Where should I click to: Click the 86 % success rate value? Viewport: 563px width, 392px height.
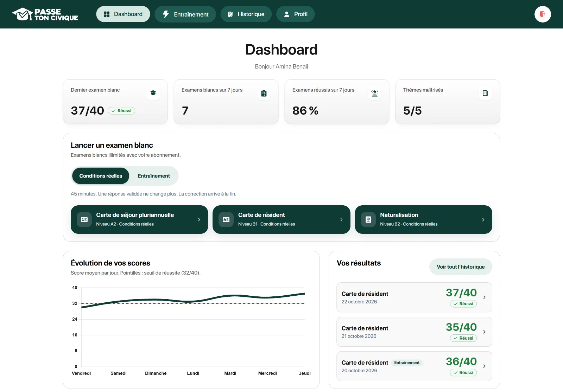click(305, 111)
